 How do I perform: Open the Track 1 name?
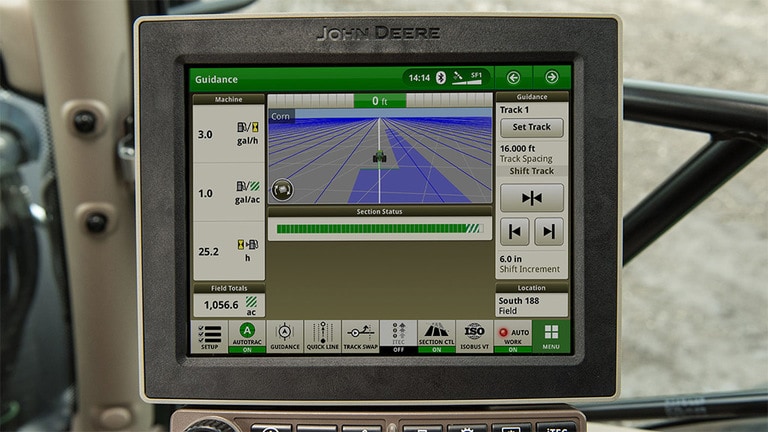coord(514,110)
